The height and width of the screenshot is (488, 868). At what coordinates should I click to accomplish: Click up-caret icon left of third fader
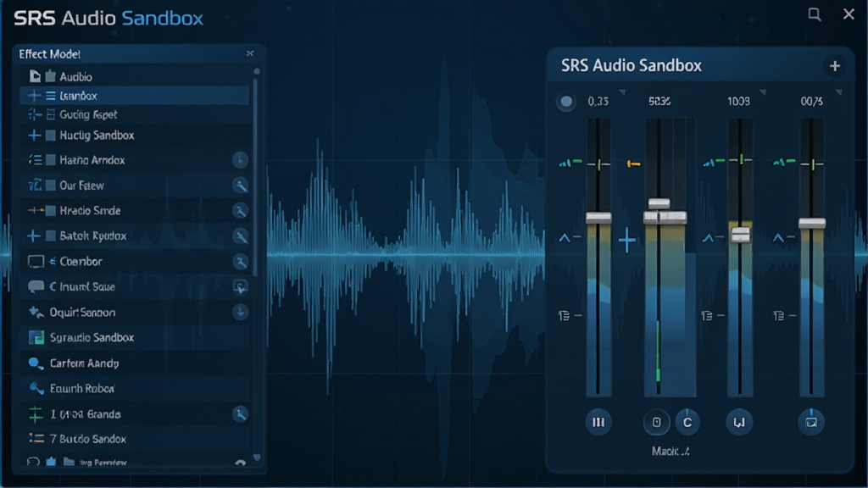[708, 238]
